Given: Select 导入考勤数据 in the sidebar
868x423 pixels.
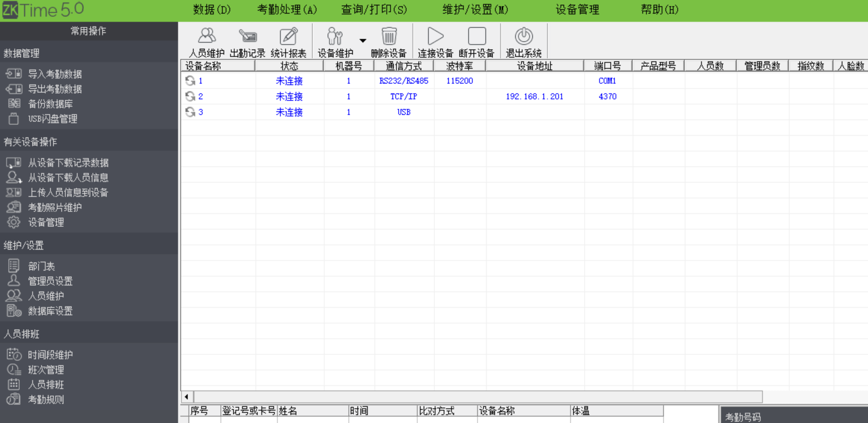Looking at the screenshot, I should pos(55,74).
